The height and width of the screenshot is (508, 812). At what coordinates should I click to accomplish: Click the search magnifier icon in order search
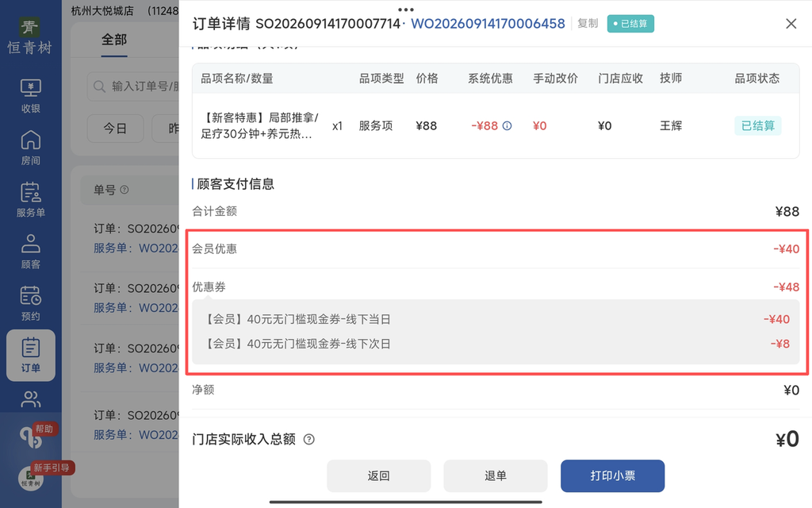[x=99, y=86]
